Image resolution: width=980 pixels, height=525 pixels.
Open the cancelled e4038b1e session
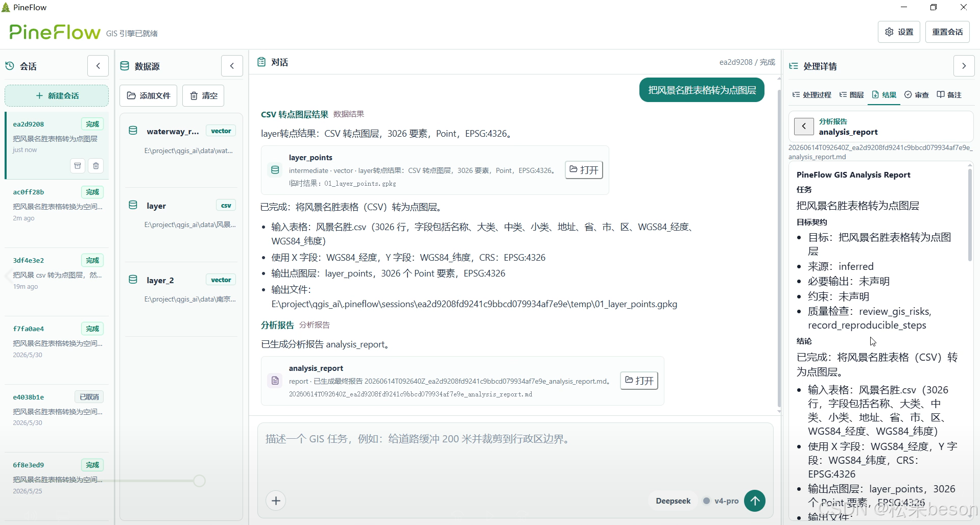point(57,418)
